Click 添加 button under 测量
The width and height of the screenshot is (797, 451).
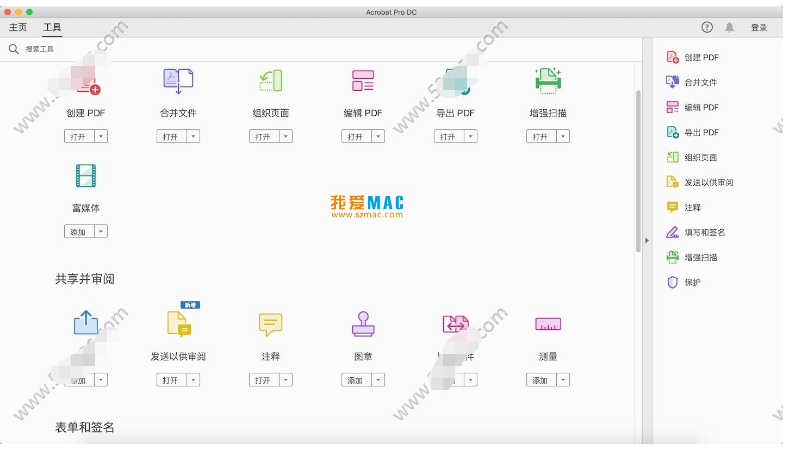(x=541, y=380)
